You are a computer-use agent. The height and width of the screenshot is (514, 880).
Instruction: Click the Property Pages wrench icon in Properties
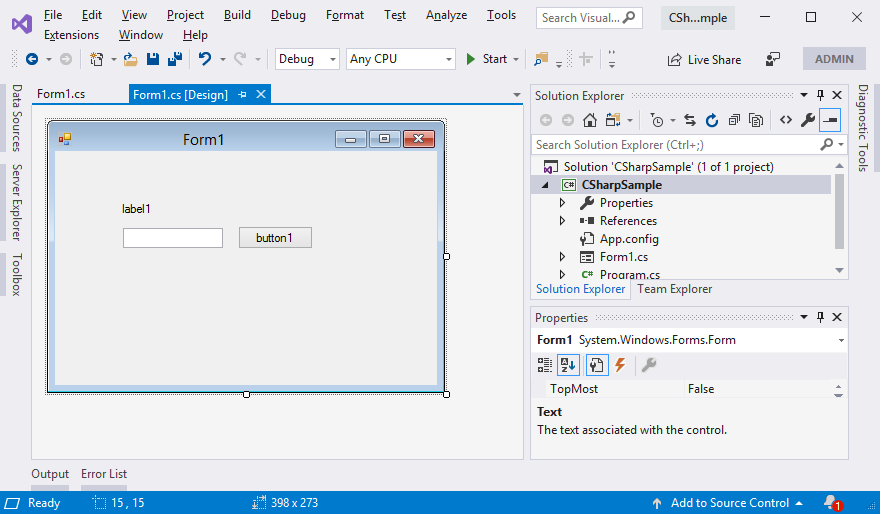[x=649, y=365]
